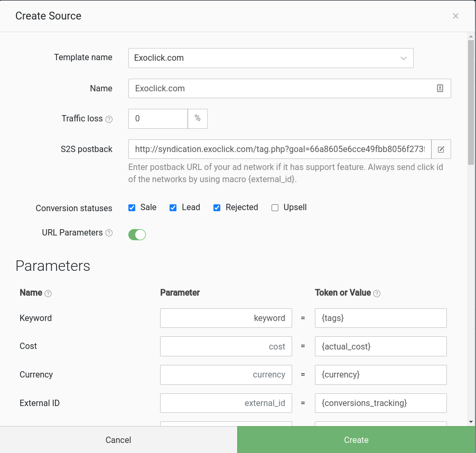The height and width of the screenshot is (453, 476).
Task: Turn off the URL Parameters toggle
Action: [137, 234]
